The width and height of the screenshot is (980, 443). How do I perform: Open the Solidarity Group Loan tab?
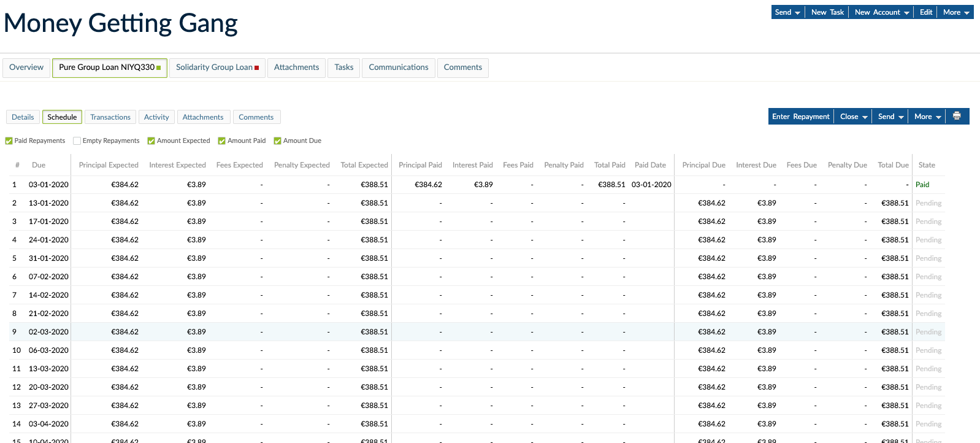pos(217,67)
